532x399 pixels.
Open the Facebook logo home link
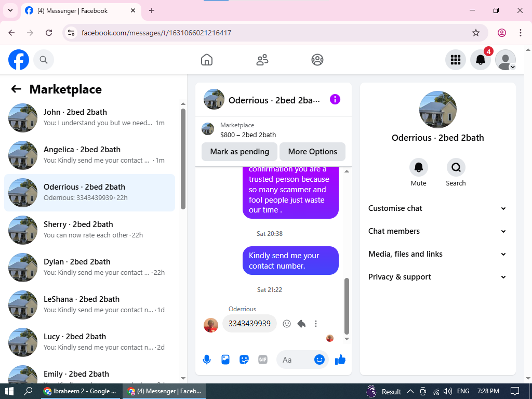click(19, 60)
